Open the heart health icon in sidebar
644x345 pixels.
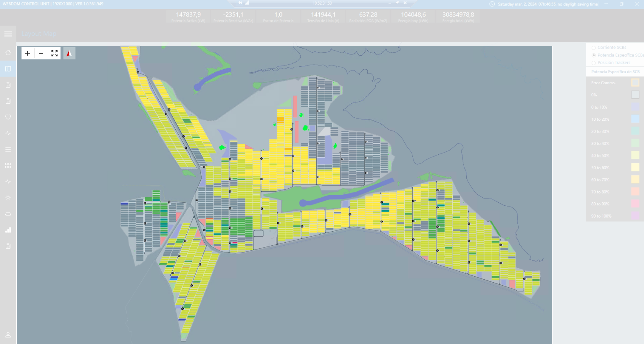click(8, 117)
